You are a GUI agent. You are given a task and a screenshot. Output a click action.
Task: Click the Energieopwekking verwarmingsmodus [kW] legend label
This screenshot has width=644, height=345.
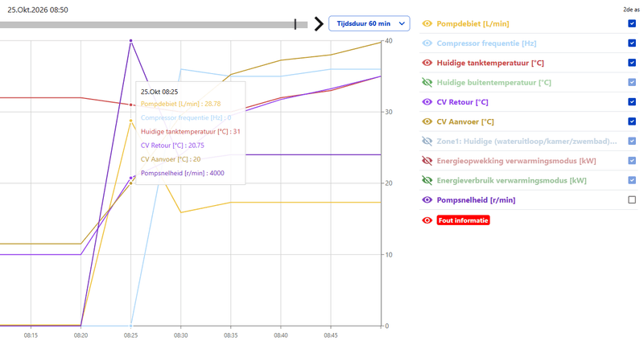pos(516,161)
